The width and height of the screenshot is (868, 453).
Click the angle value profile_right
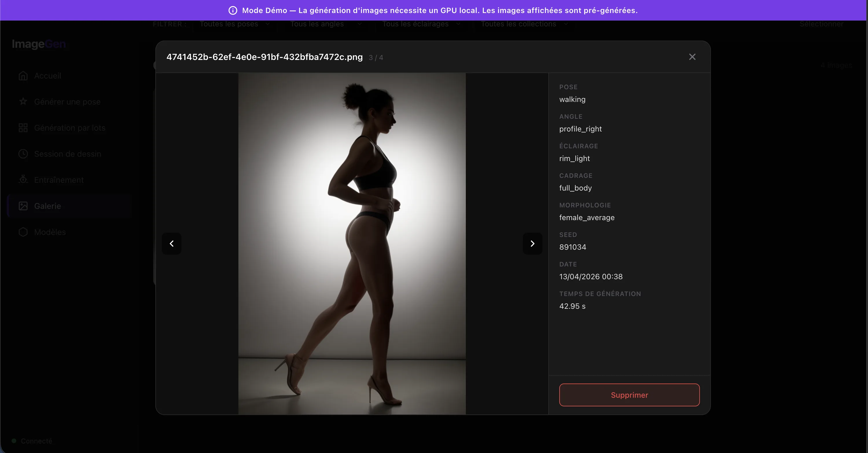point(581,129)
